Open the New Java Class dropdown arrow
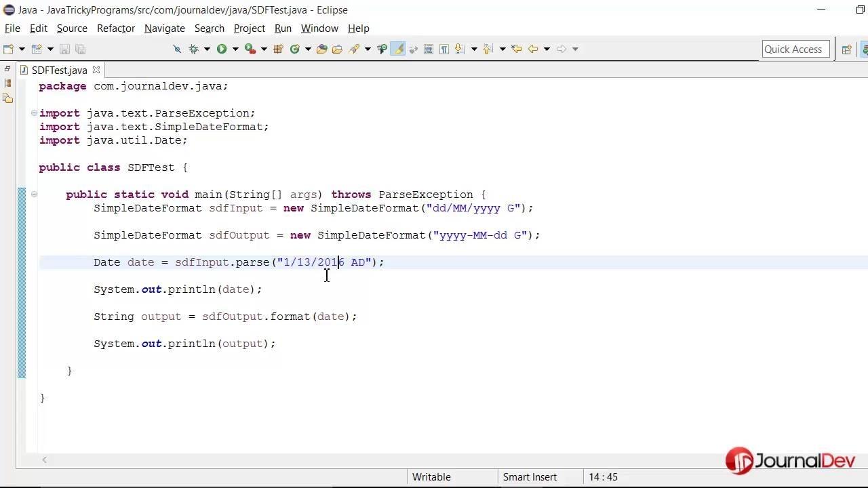Viewport: 868px width, 488px height. [x=308, y=49]
